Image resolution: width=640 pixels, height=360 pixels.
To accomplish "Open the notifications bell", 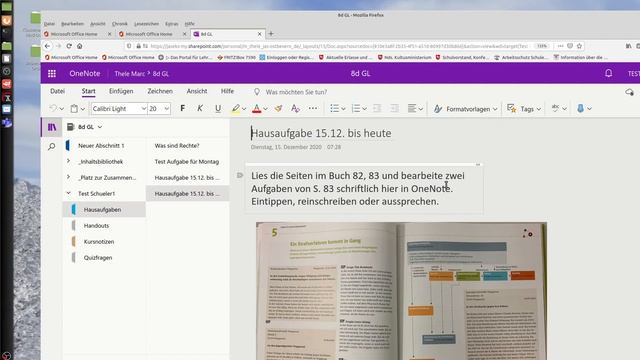I will pos(608,73).
